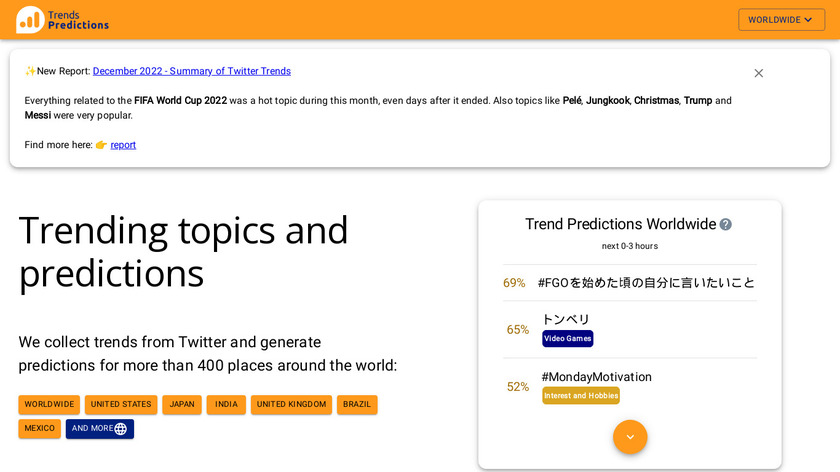Choose the JAPAN location tag
840x472 pixels.
(182, 404)
